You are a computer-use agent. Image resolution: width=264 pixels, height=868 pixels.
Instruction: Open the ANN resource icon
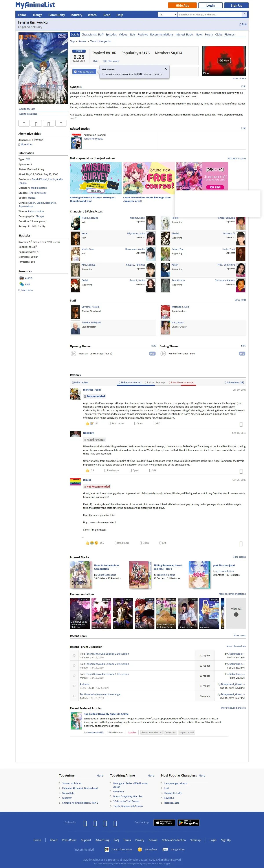point(22,284)
